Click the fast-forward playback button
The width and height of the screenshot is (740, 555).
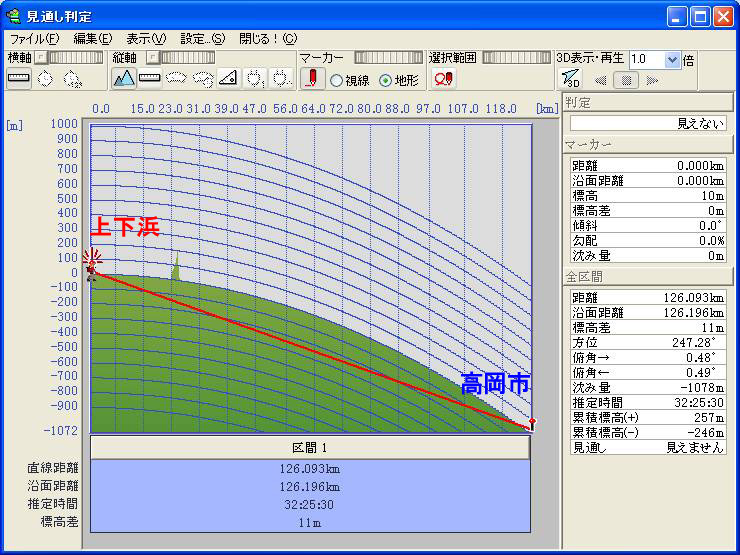click(652, 80)
